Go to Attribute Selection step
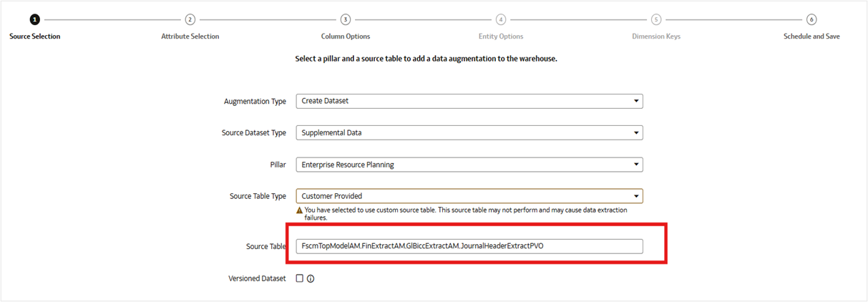The height and width of the screenshot is (302, 868). [190, 36]
